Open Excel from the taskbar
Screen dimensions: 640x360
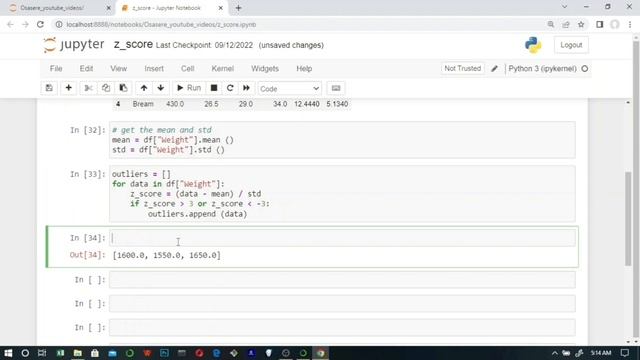click(60, 353)
